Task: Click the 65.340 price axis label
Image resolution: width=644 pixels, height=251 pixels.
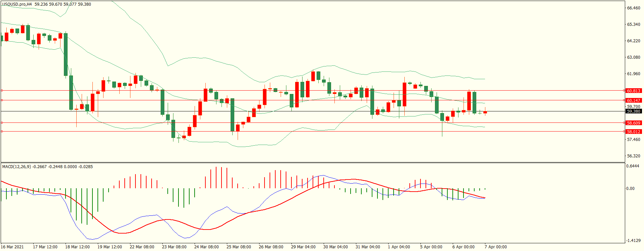Action: point(634,24)
